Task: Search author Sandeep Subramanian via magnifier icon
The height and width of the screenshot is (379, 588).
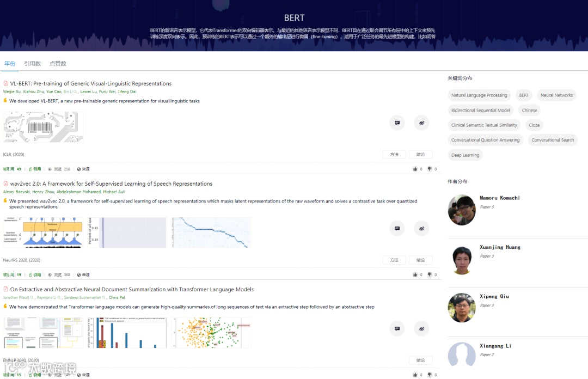Action: pos(104,297)
